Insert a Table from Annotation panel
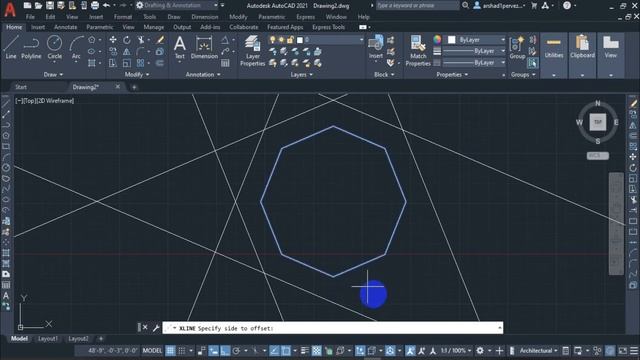The width and height of the screenshot is (640, 360). [x=225, y=63]
